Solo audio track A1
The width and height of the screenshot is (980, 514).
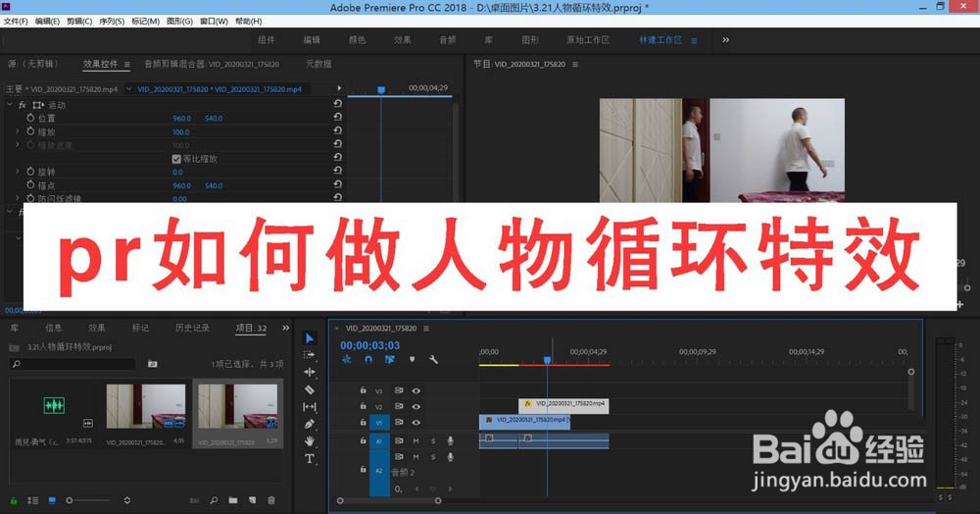[433, 440]
